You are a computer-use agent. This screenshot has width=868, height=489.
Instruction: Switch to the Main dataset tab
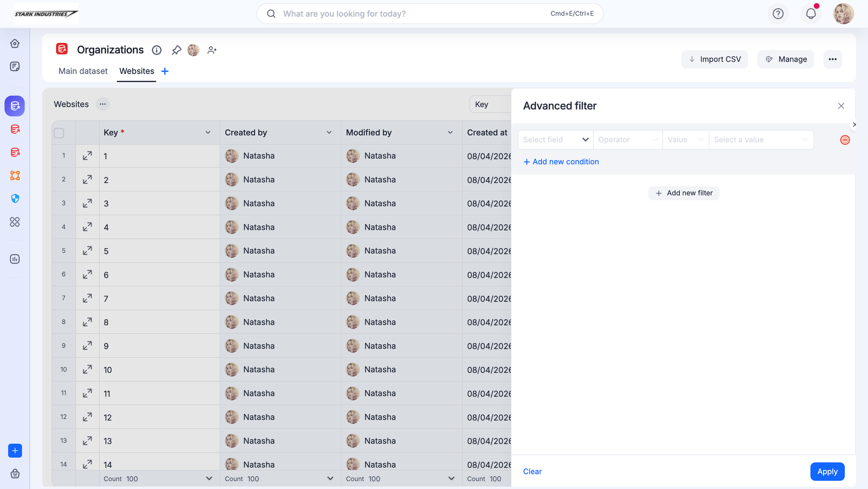83,71
